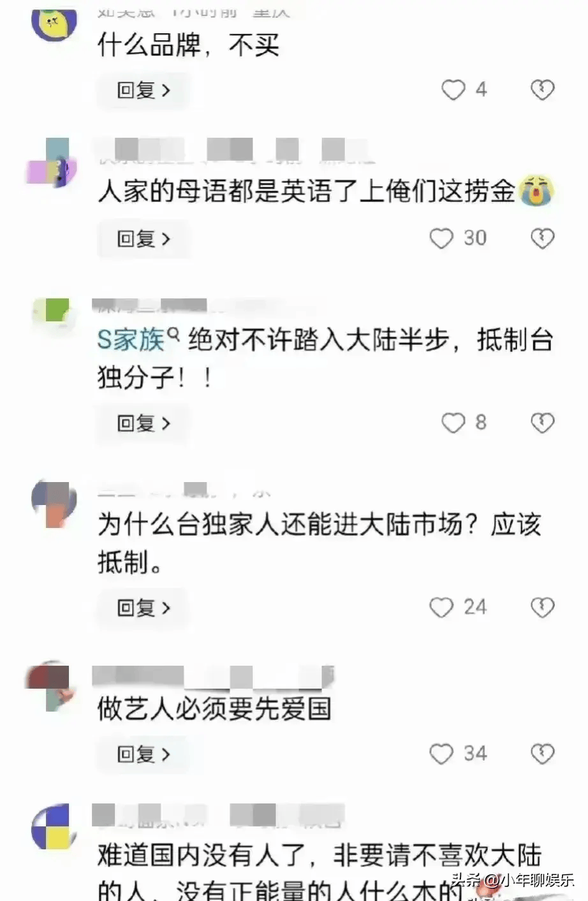Like '做艺人必须要先爱国' comment
This screenshot has width=588, height=901.
point(441,754)
